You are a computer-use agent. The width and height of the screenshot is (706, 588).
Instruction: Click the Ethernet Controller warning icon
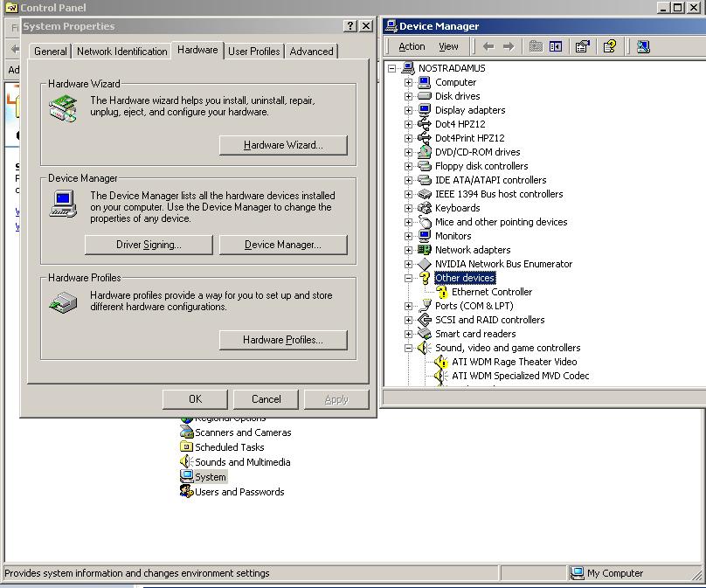442,292
